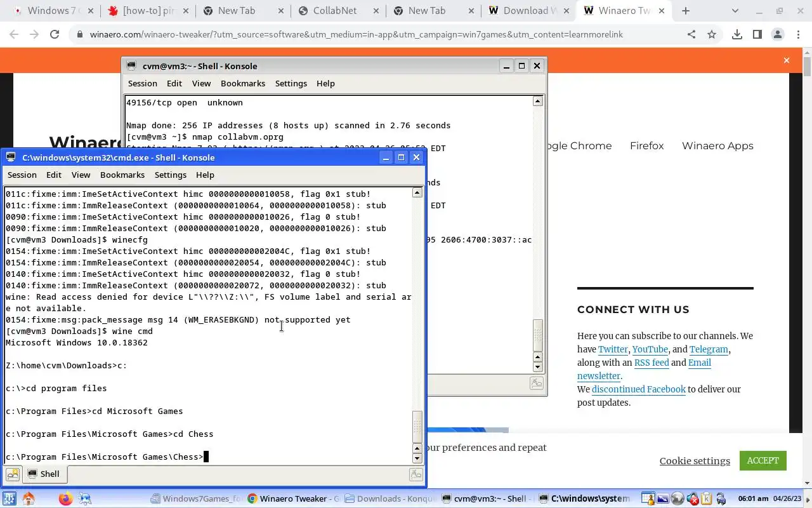Select the Shell tab in front Konsole

coord(44,474)
